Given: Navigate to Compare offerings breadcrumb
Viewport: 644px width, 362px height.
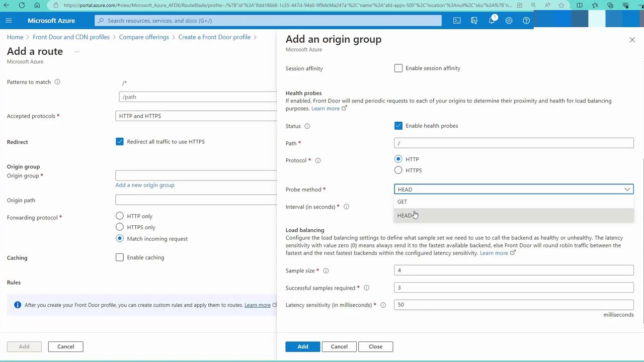Looking at the screenshot, I should 144,37.
